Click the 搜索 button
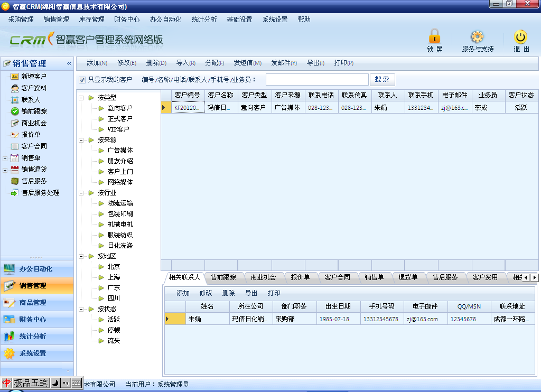 [x=383, y=79]
